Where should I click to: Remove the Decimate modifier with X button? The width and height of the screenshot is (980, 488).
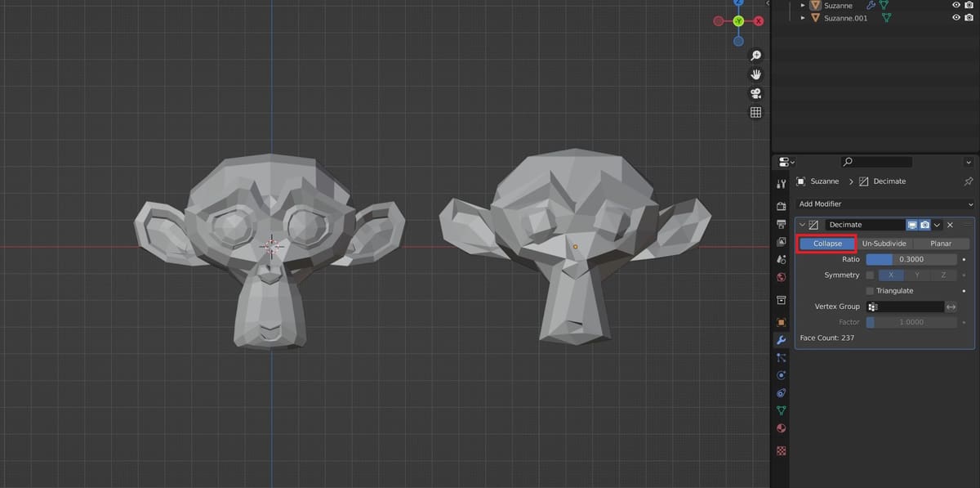[950, 225]
